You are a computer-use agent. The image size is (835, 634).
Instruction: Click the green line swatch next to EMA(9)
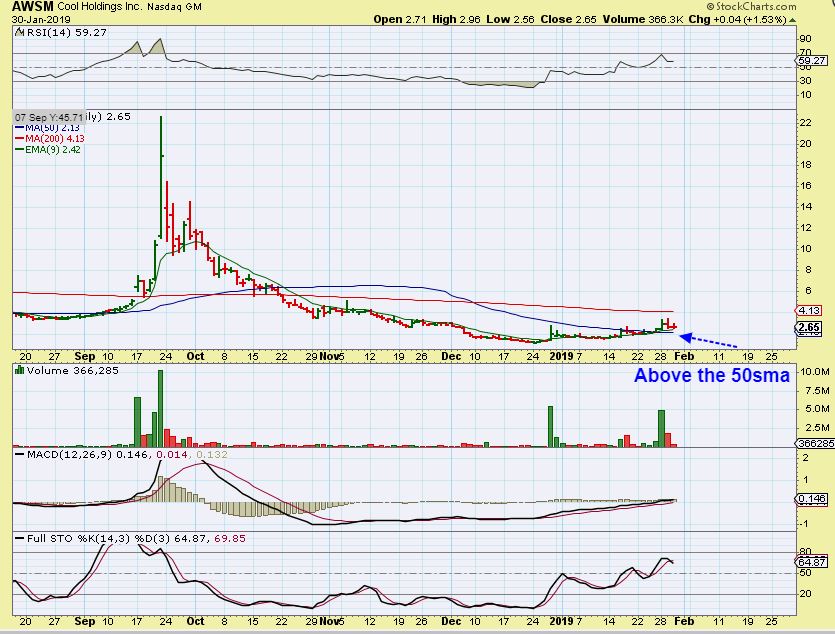(20, 150)
